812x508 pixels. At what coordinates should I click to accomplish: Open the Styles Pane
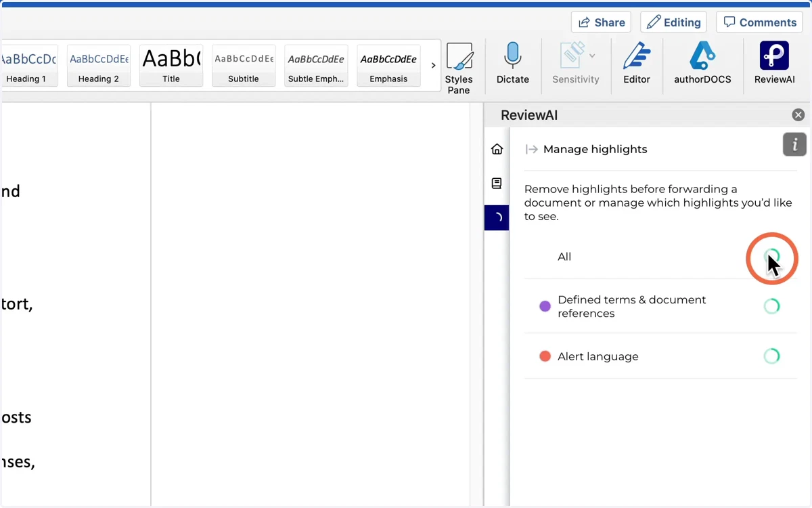point(459,68)
